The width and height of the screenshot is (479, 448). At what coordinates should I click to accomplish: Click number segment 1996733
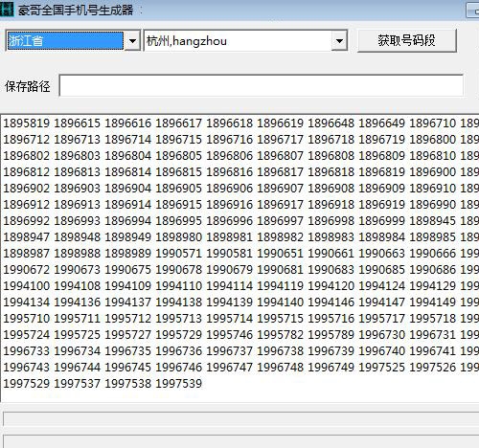pyautogui.click(x=26, y=351)
